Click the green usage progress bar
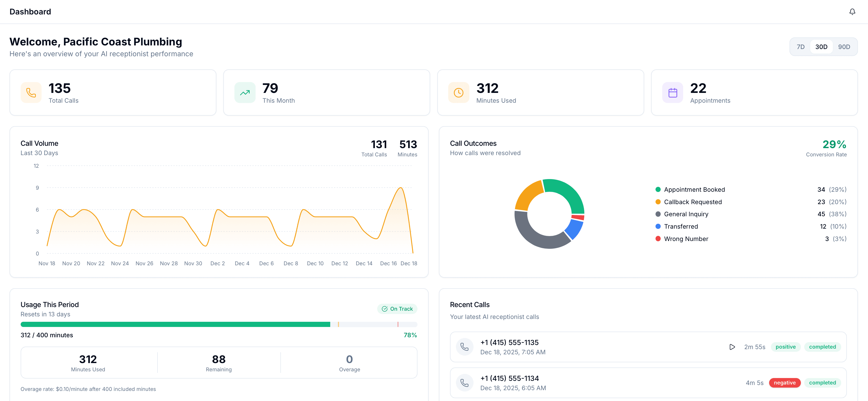 (175, 324)
